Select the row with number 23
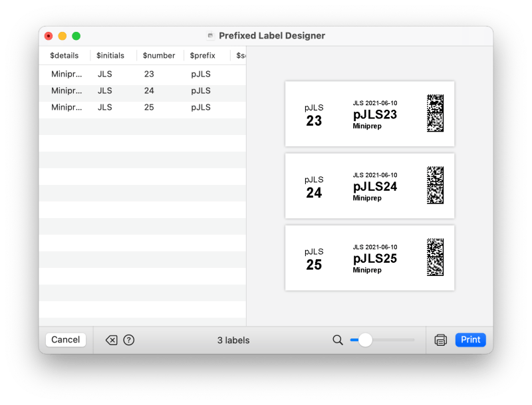The width and height of the screenshot is (532, 405). (x=133, y=74)
